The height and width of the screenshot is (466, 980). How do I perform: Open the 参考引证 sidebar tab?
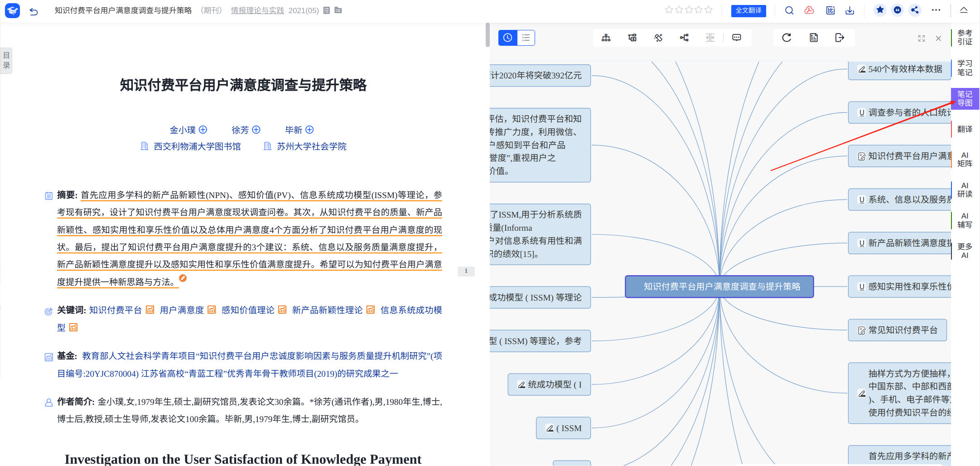(x=965, y=37)
